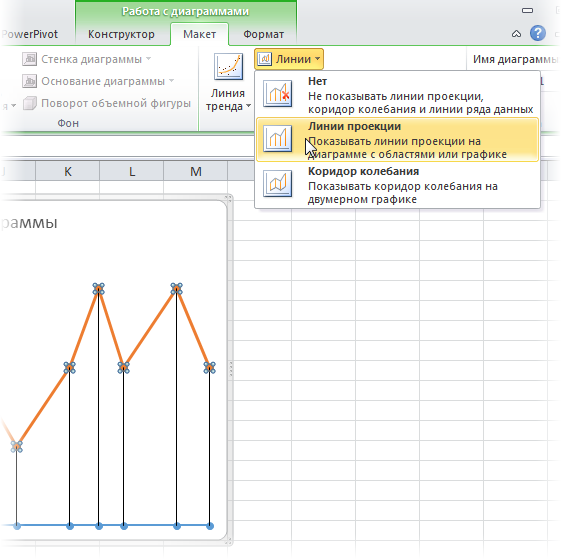Click the Основание диаграммы icon
The width and height of the screenshot is (561, 559).
(29, 81)
